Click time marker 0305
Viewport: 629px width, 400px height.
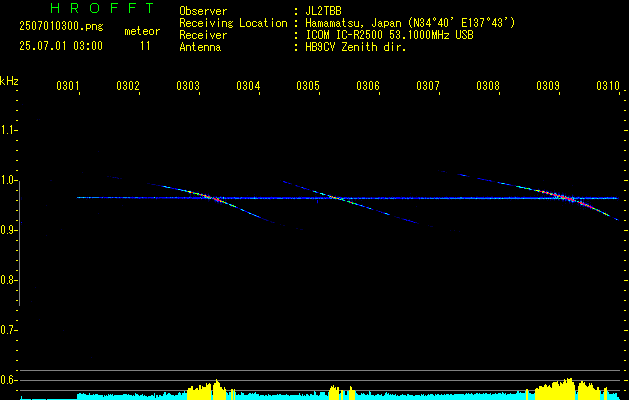(x=308, y=86)
